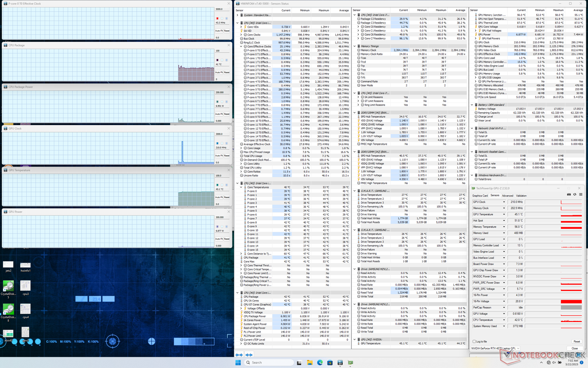
Task: Switch to the Validation tab
Action: (x=521, y=196)
